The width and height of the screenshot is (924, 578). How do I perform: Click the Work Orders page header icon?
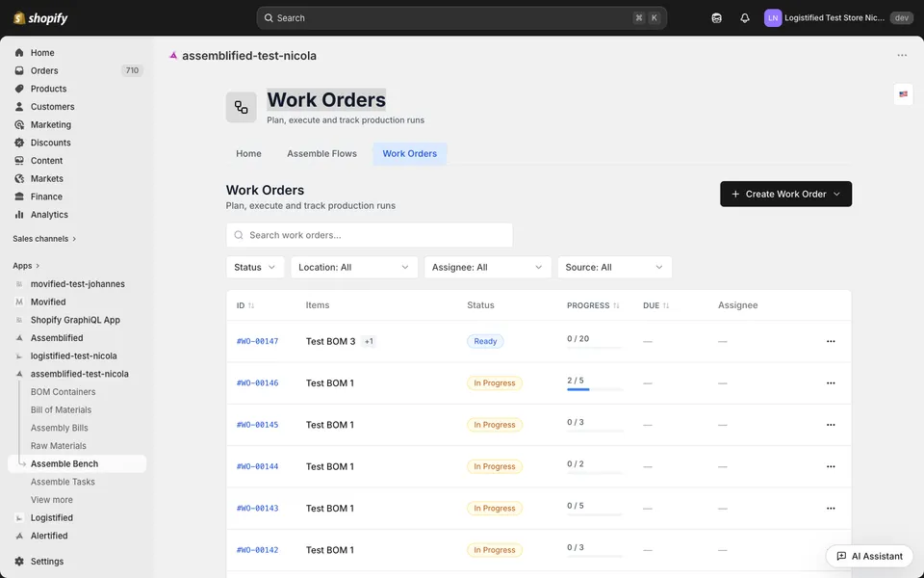[x=241, y=107]
